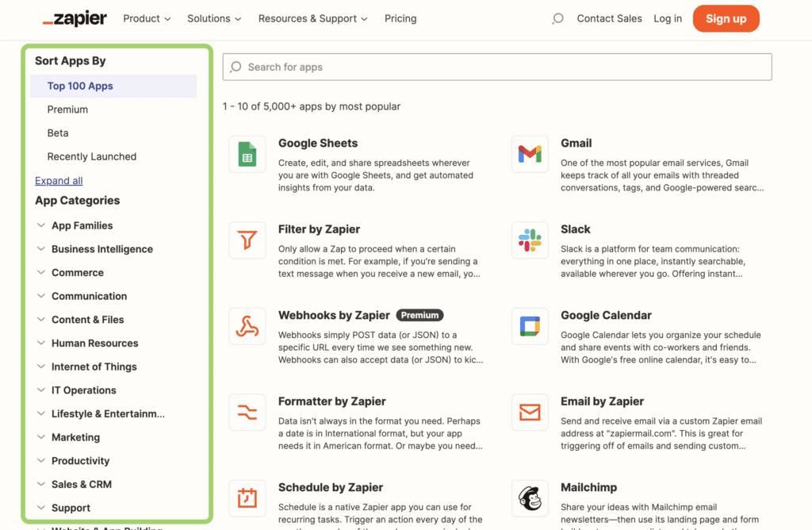
Task: Click the orange Sign up button
Action: pyautogui.click(x=726, y=19)
